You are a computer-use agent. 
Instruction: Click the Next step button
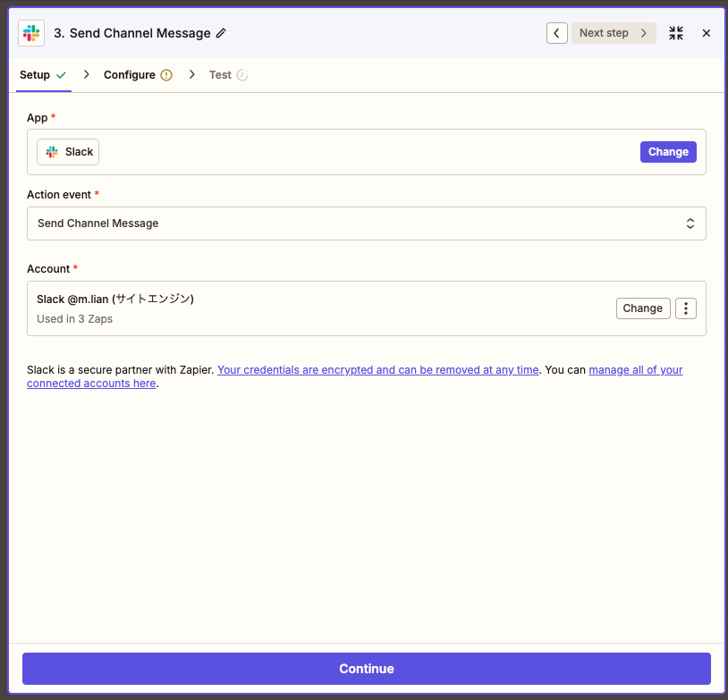pos(614,33)
